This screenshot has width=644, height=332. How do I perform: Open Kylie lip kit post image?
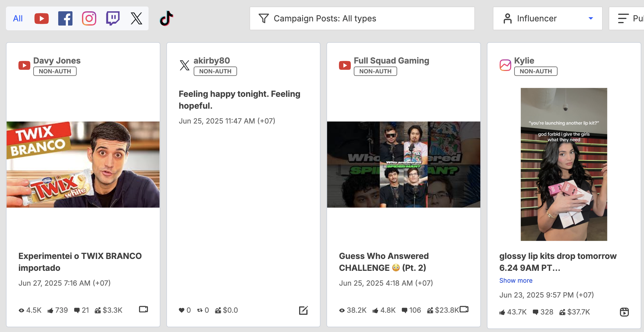(x=564, y=164)
